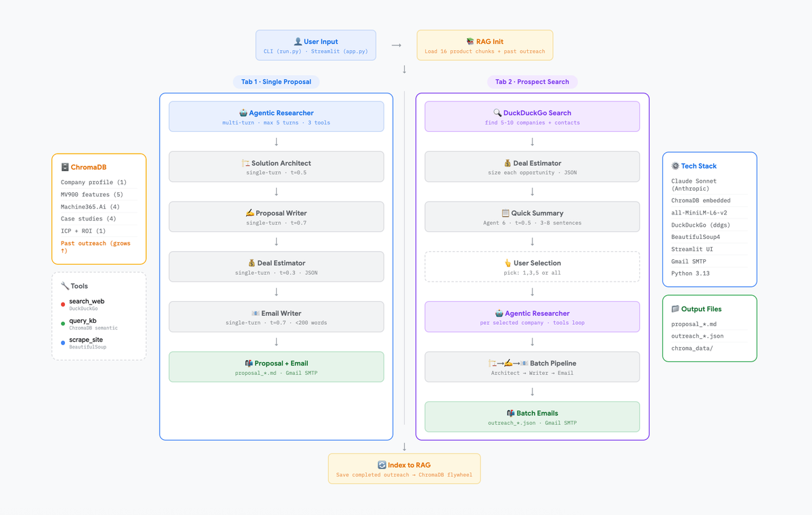Screen dimensions: 812x515
Task: Click the User Input person icon
Action: (x=298, y=42)
